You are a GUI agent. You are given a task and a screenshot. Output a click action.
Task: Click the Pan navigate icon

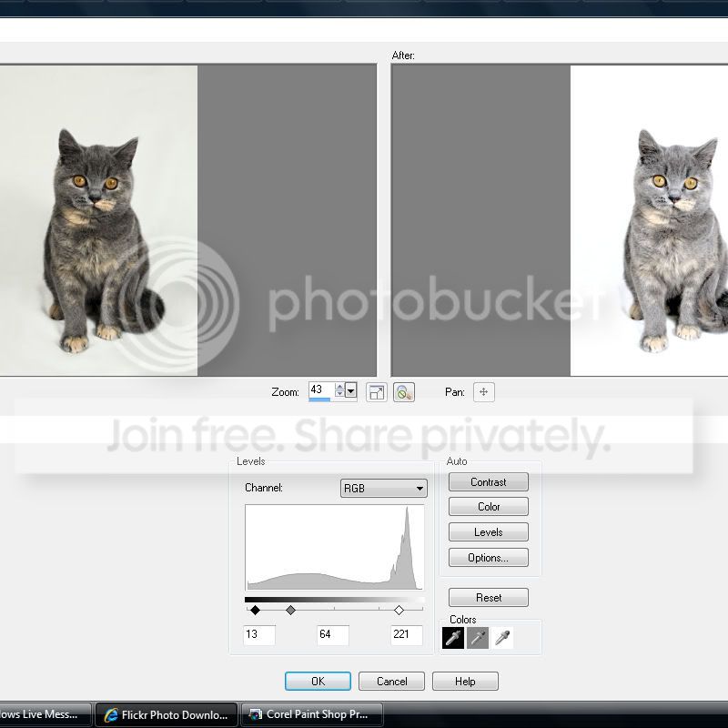[x=484, y=392]
